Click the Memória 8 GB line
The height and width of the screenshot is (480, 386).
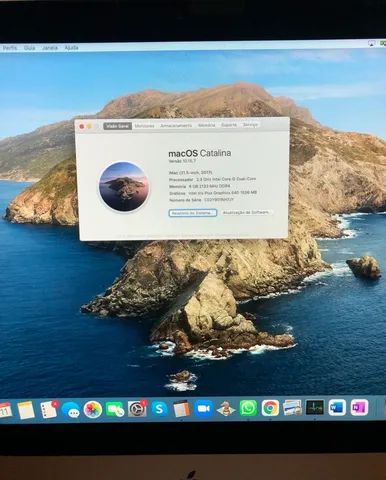200,186
